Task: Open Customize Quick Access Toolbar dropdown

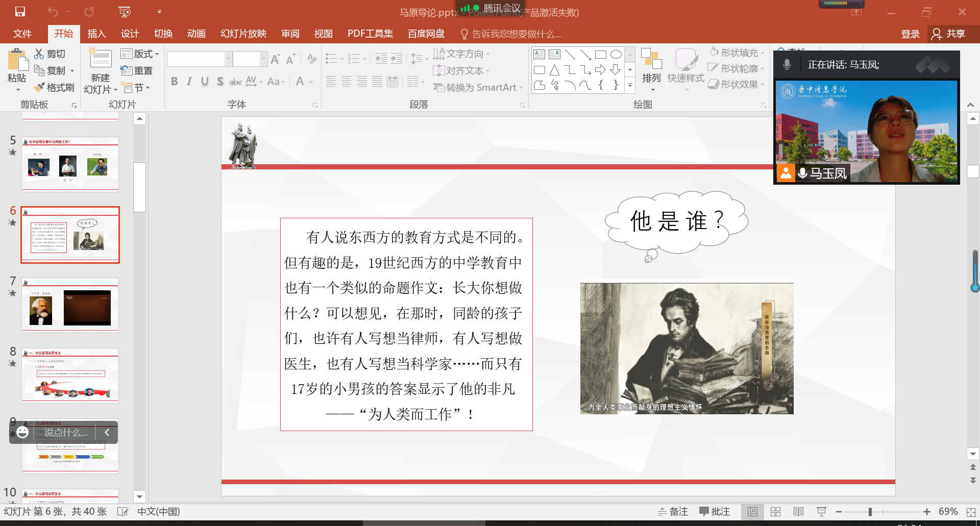Action: [159, 11]
